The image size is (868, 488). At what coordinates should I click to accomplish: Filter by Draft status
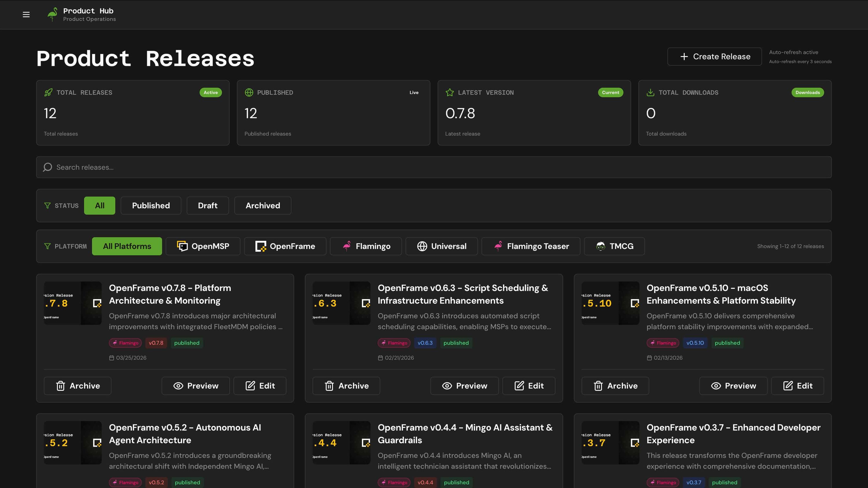pyautogui.click(x=207, y=206)
